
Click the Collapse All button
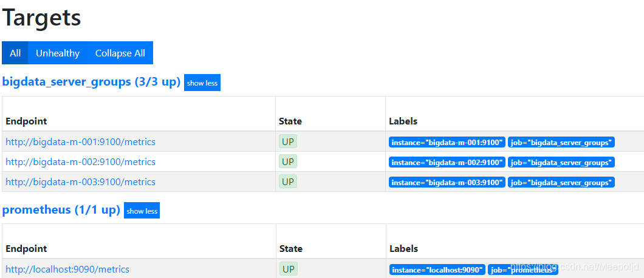pyautogui.click(x=120, y=53)
